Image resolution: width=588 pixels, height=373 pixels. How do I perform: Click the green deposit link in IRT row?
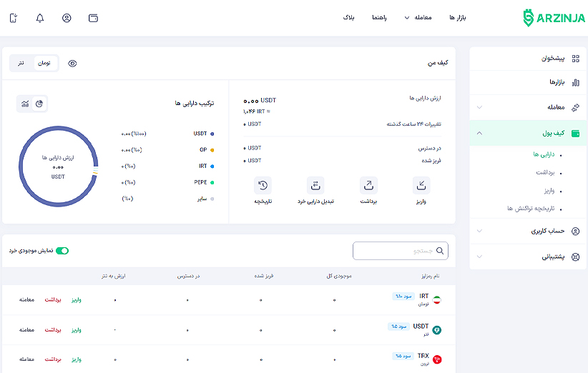(76, 300)
